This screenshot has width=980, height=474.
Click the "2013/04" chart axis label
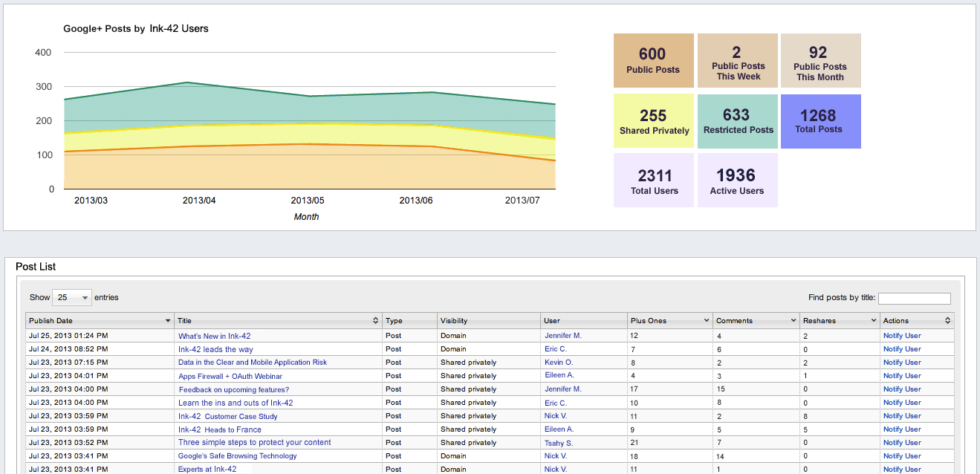(199, 201)
